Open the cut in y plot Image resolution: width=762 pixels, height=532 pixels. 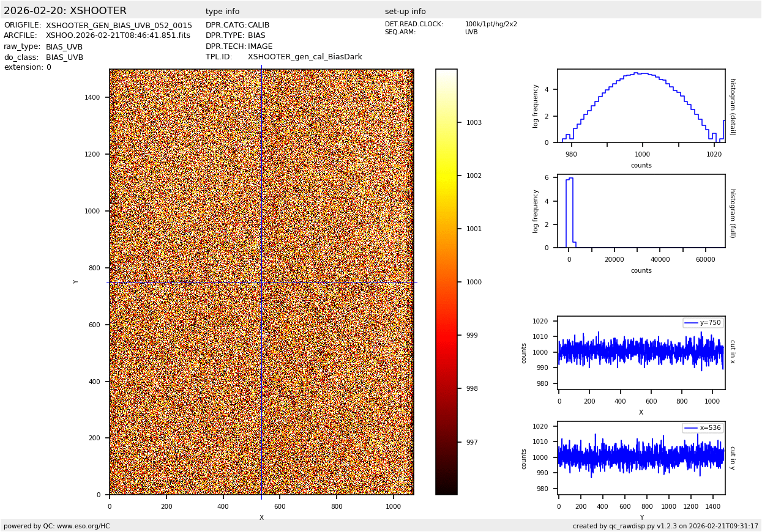coord(641,458)
